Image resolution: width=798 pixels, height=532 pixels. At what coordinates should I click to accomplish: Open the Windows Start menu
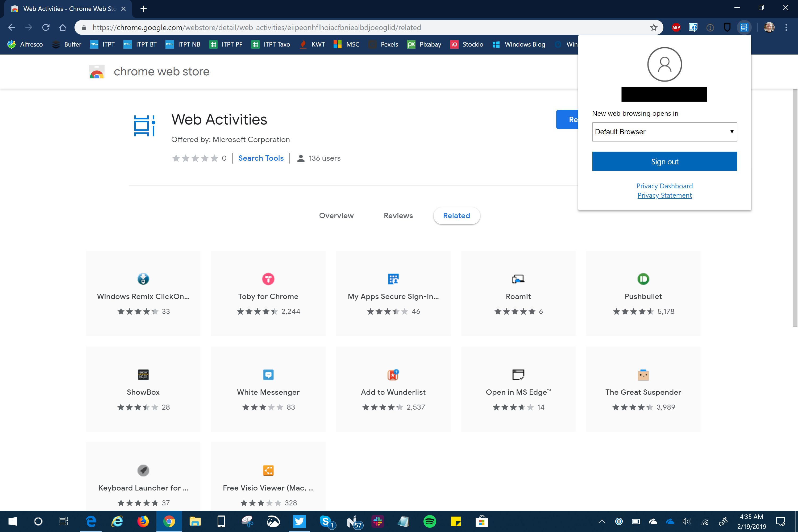13,521
